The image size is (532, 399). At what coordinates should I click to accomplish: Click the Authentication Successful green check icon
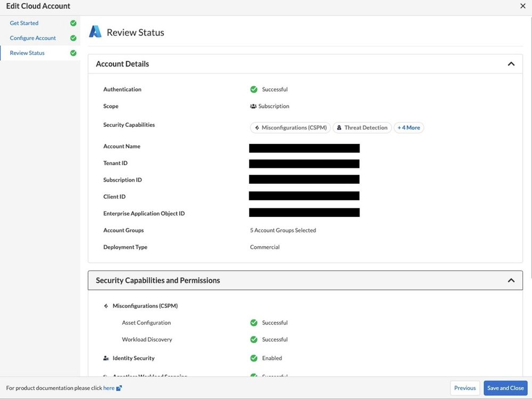tap(254, 89)
